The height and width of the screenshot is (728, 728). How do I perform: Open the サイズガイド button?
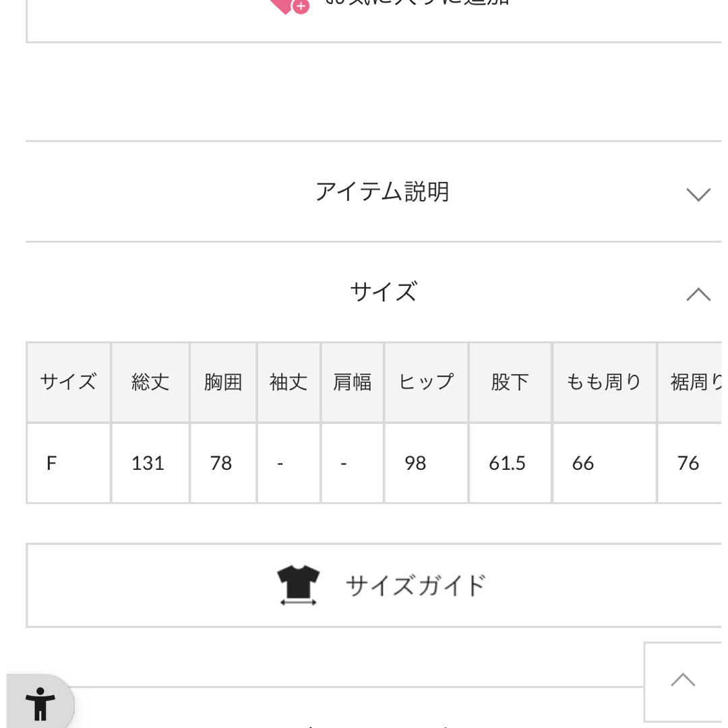373,586
